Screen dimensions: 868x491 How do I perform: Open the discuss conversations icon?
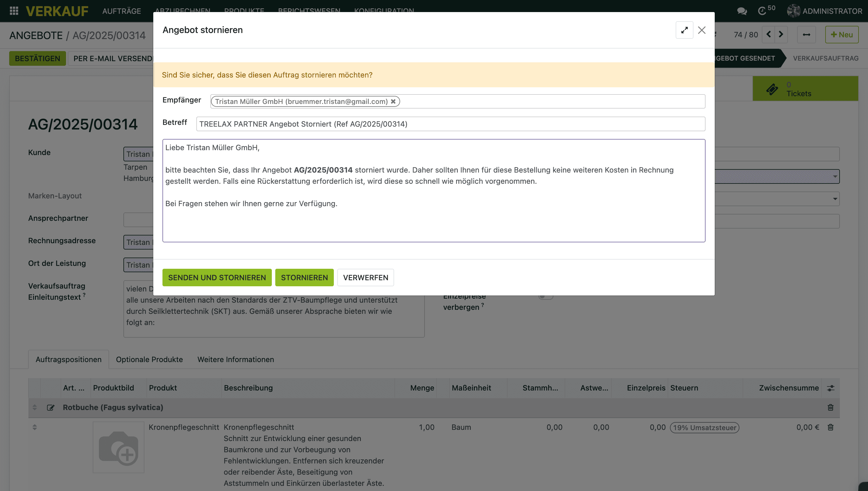(742, 11)
